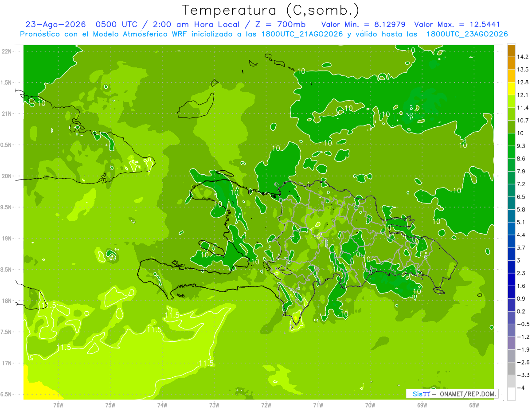Click legend value "12.1"

(523, 95)
